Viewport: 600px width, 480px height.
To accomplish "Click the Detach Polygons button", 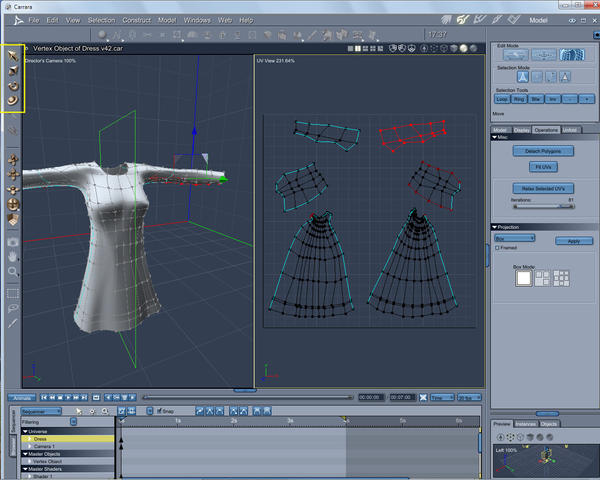I will tap(543, 151).
